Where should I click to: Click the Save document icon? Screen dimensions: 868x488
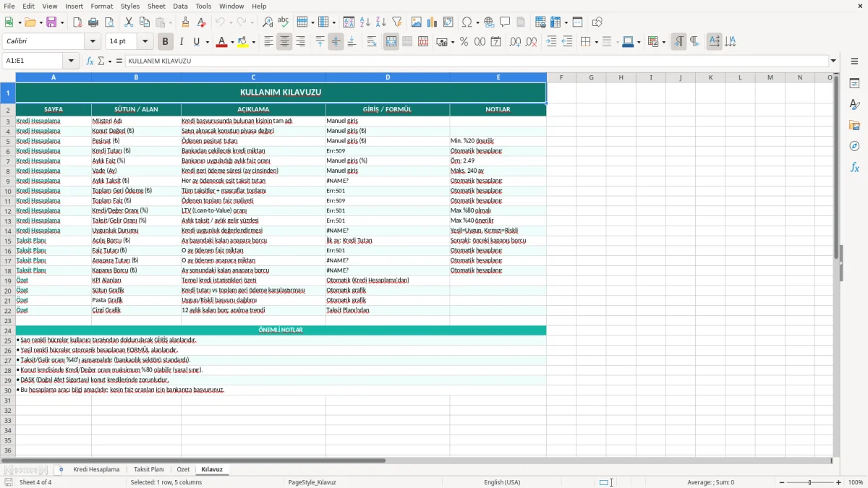click(51, 22)
